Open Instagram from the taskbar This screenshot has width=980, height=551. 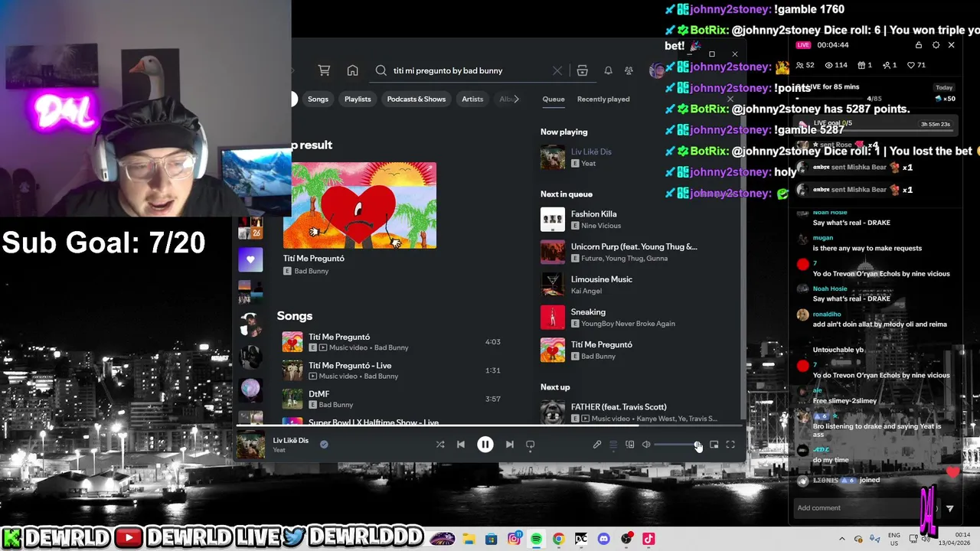pos(514,539)
